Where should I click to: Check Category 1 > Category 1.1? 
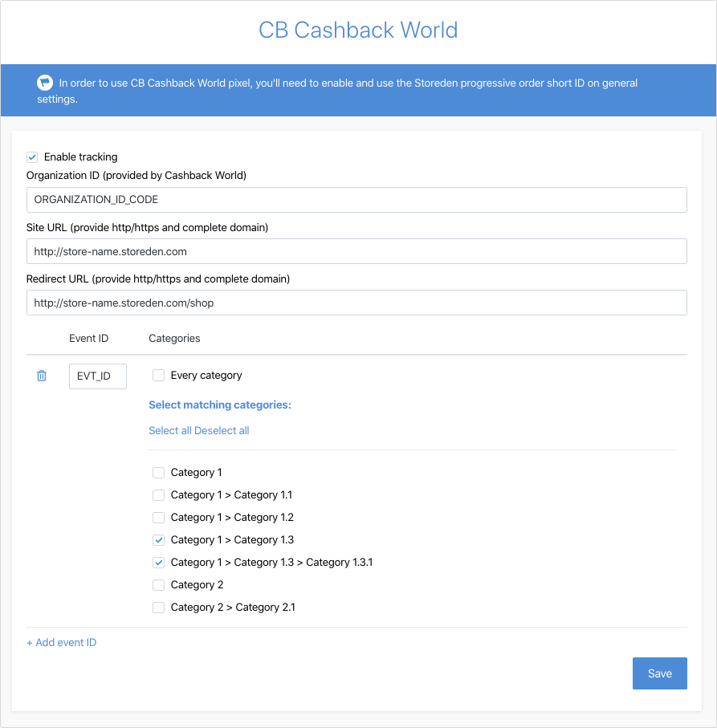click(158, 494)
